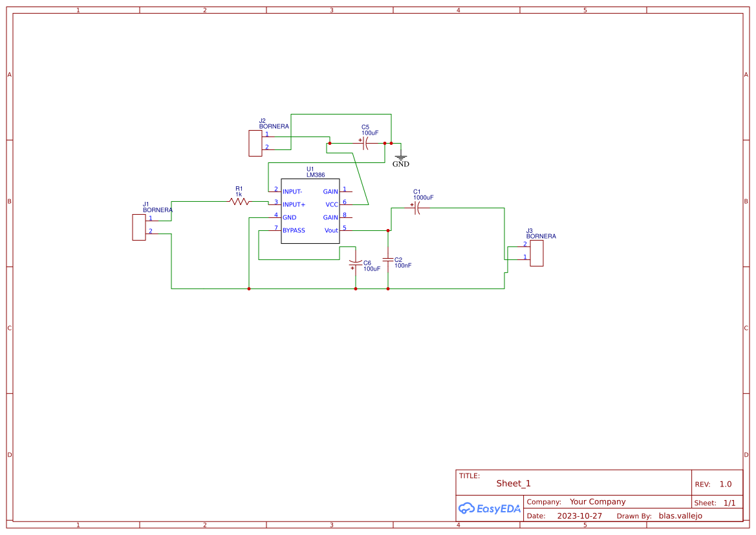The height and width of the screenshot is (535, 756).
Task: Click the Vout pin label on U1
Action: (x=331, y=230)
